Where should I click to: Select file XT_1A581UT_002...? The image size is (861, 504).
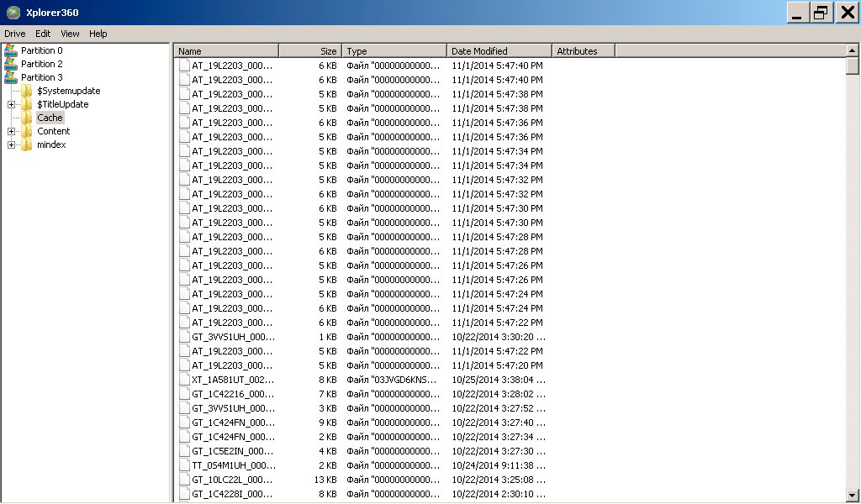[233, 380]
